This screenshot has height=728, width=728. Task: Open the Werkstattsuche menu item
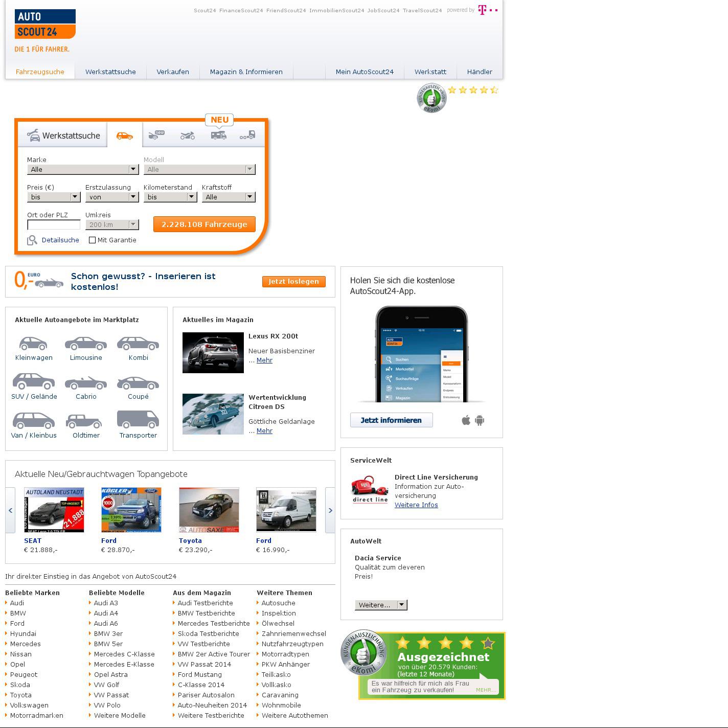click(x=110, y=72)
